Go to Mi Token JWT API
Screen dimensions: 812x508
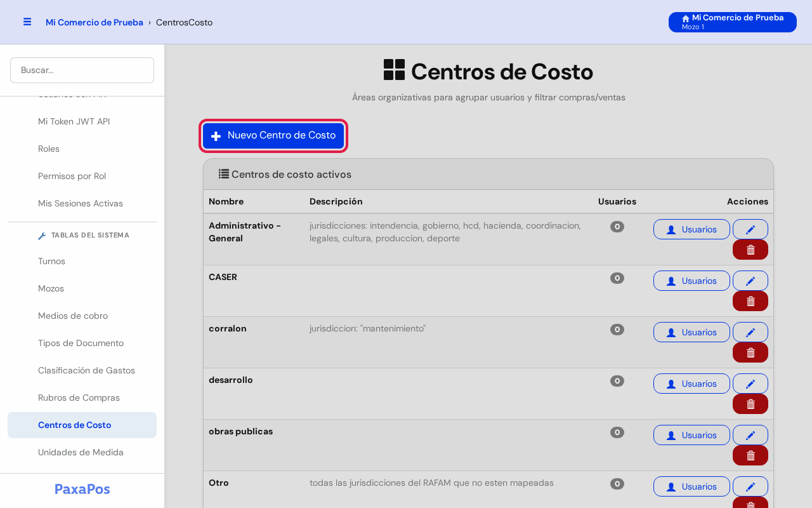[x=82, y=121]
